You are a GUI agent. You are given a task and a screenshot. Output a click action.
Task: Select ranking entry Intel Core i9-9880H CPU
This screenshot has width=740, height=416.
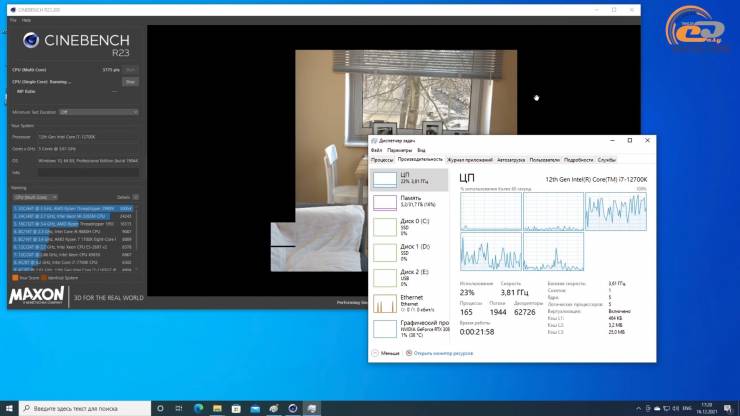point(73,231)
